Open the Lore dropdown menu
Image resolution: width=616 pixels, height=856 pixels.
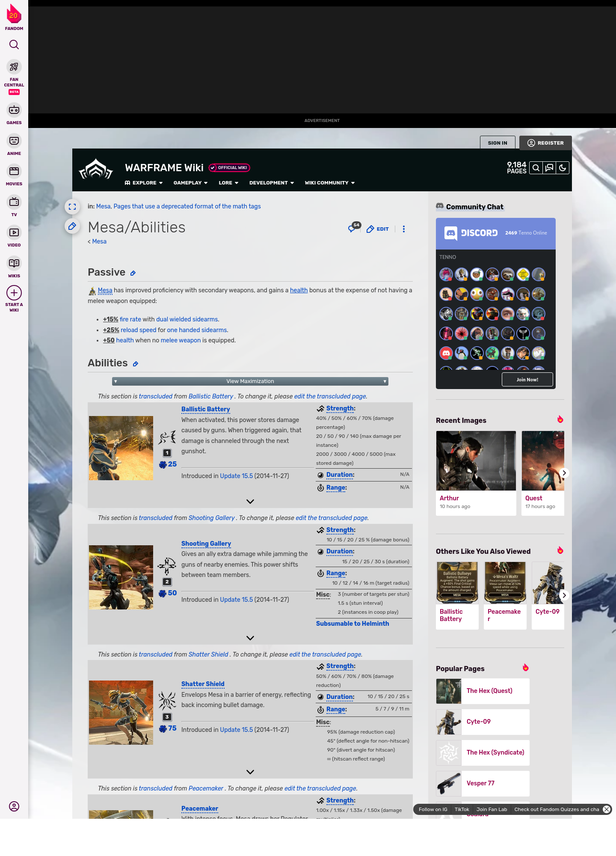[x=228, y=183]
